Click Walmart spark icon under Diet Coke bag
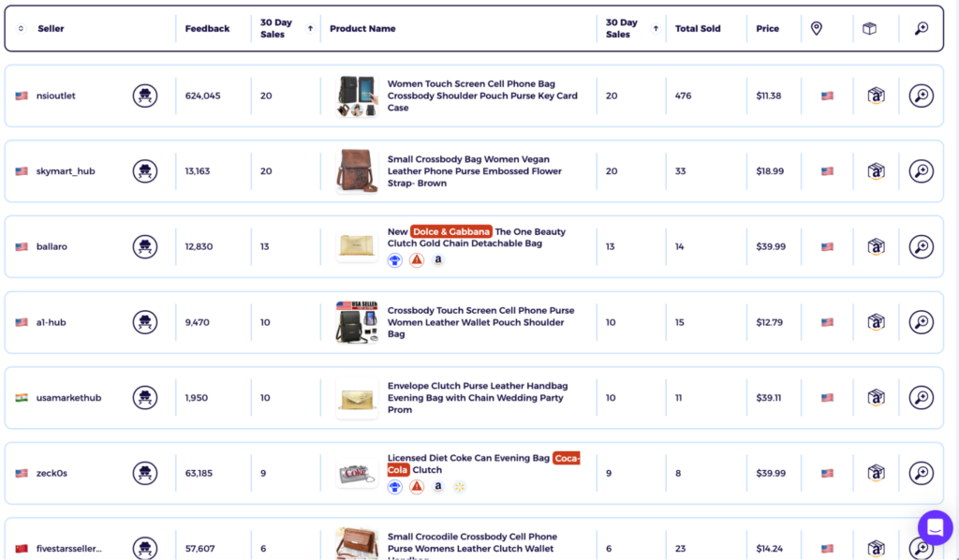The image size is (959, 560). (459, 487)
